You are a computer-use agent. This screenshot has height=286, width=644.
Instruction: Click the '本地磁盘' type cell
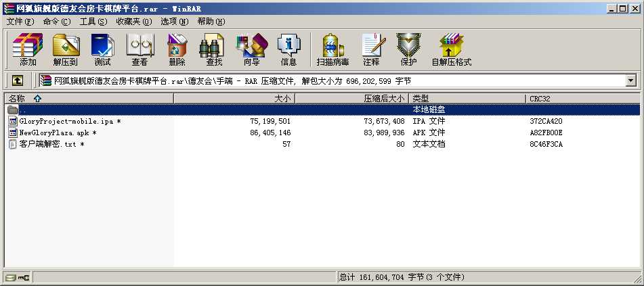[429, 110]
